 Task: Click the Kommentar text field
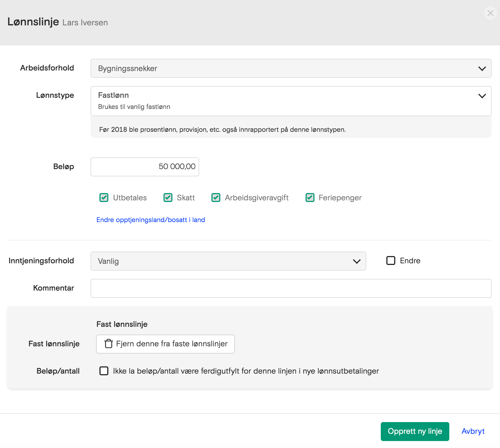pyautogui.click(x=291, y=288)
